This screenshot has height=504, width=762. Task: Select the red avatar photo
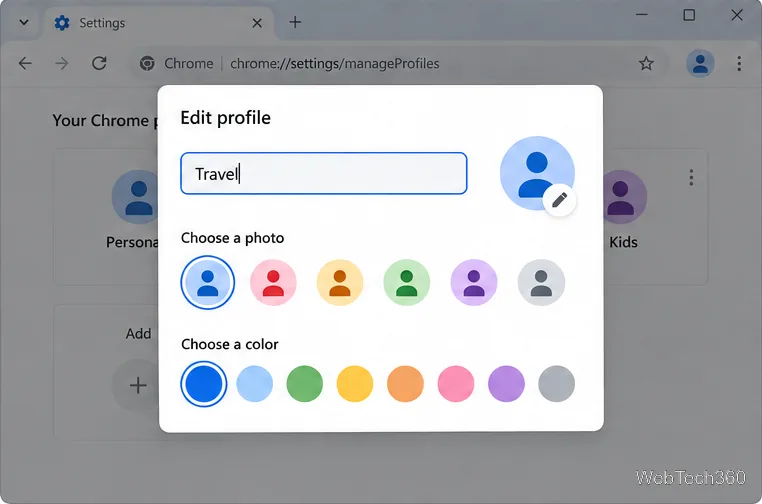coord(273,282)
